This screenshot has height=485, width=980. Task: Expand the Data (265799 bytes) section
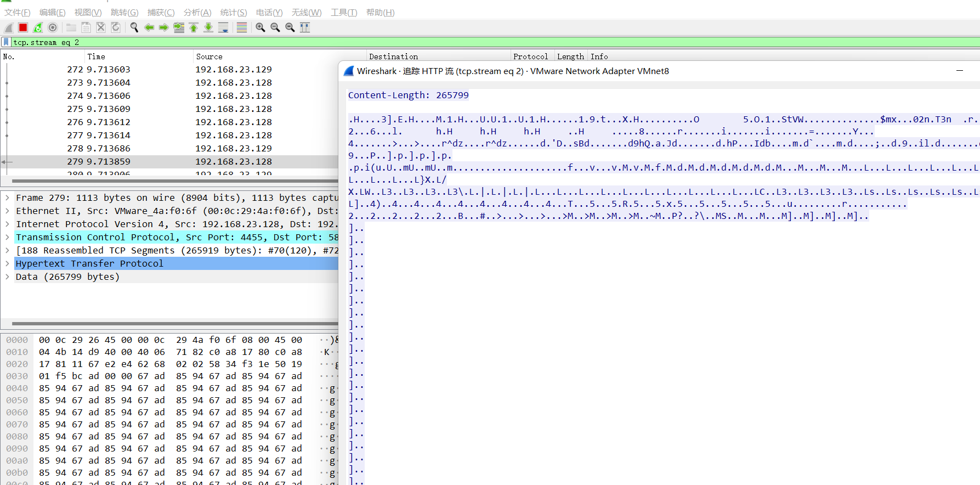pyautogui.click(x=7, y=277)
